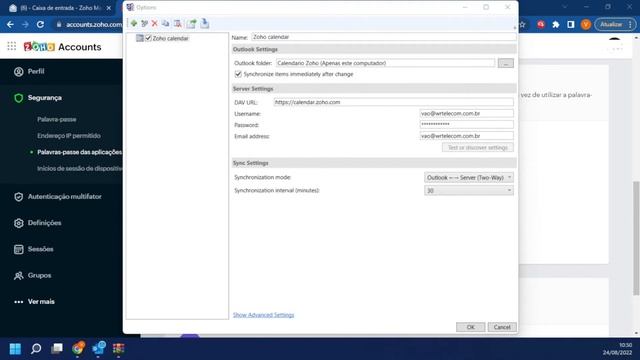Click Test or discover settings button
The image size is (640, 360).
click(x=478, y=147)
